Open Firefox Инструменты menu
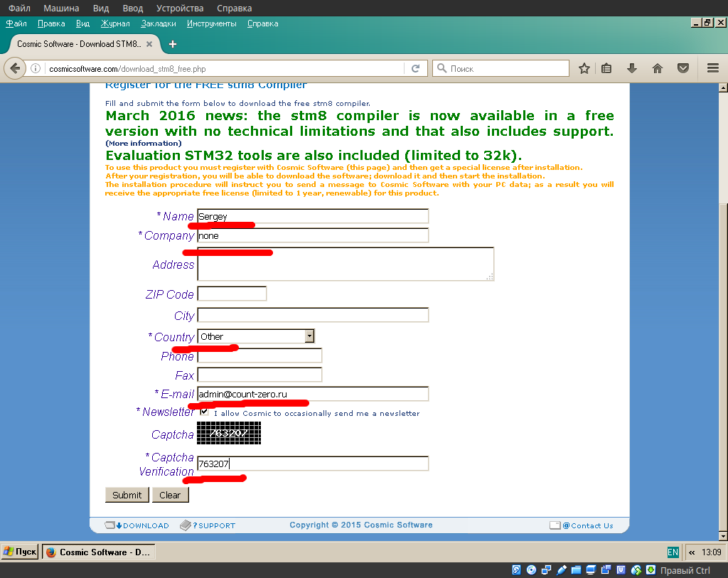Image resolution: width=728 pixels, height=578 pixels. click(x=211, y=23)
